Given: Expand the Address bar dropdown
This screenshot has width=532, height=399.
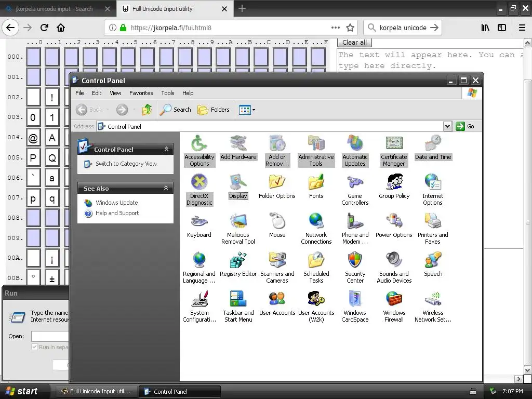Looking at the screenshot, I should pyautogui.click(x=447, y=126).
